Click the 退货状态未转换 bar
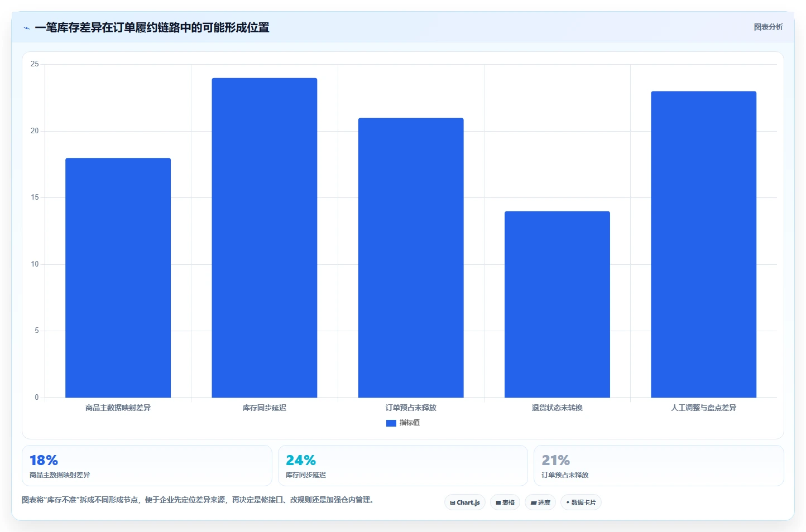Image resolution: width=806 pixels, height=532 pixels. (557, 304)
